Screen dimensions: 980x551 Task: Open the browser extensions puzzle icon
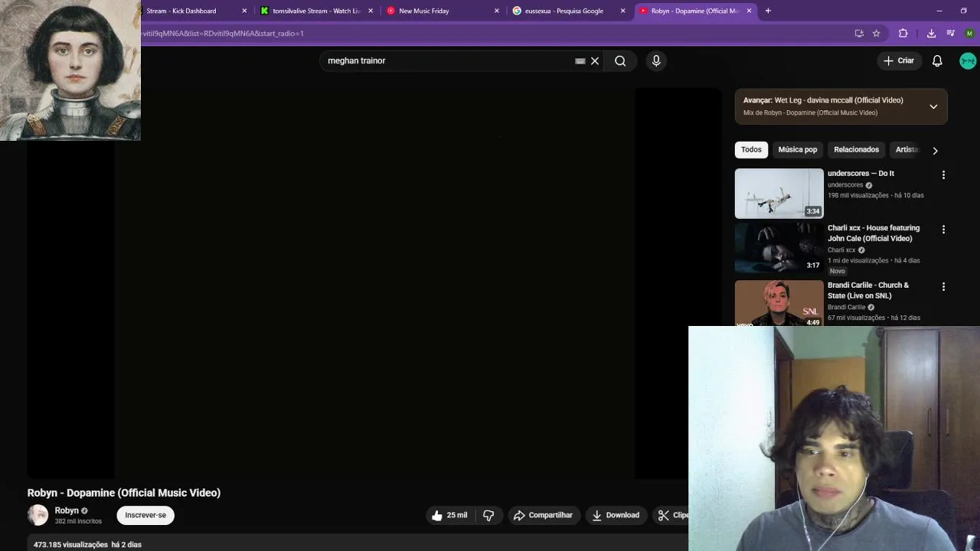903,33
